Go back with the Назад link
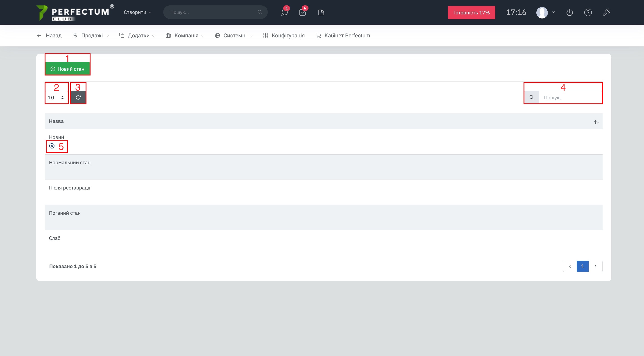The width and height of the screenshot is (644, 356). [x=49, y=36]
